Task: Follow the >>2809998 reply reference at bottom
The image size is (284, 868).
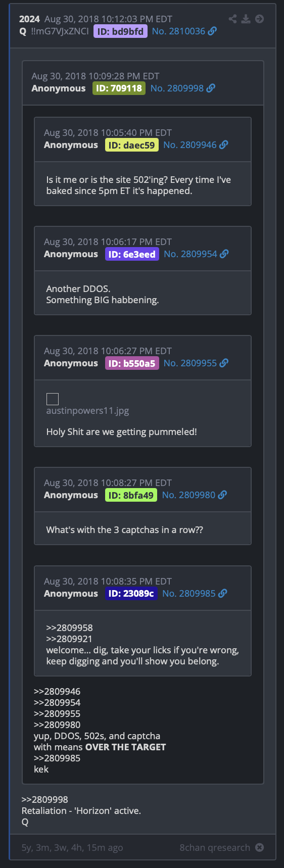Action: click(x=44, y=800)
